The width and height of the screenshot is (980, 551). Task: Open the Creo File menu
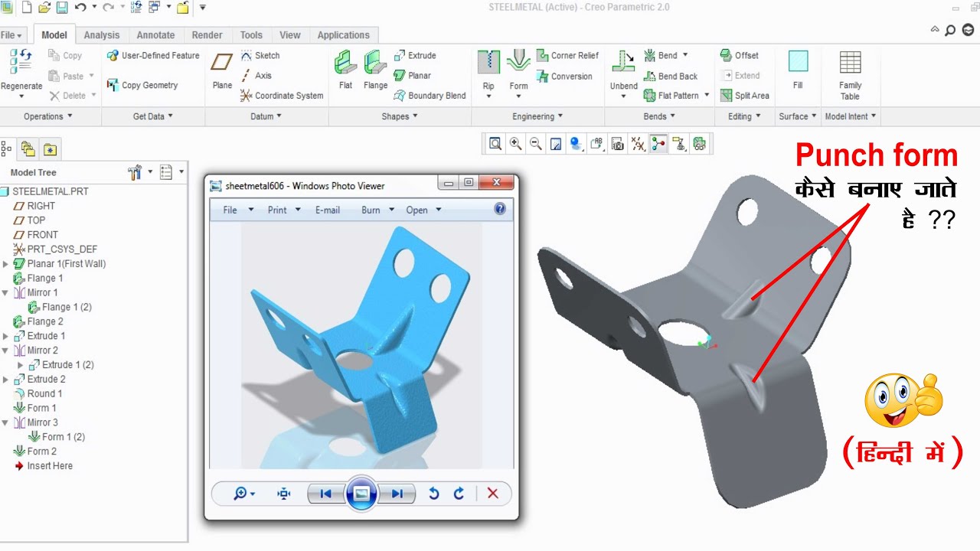11,35
